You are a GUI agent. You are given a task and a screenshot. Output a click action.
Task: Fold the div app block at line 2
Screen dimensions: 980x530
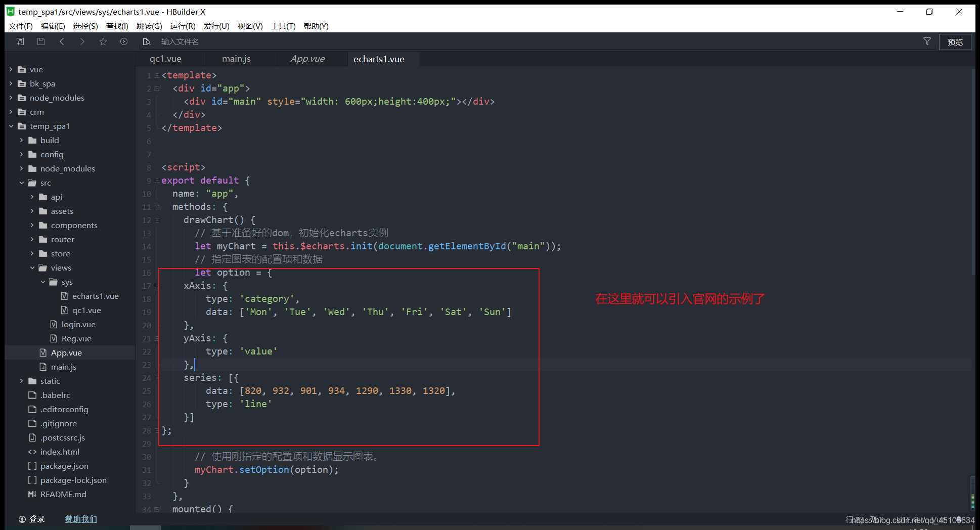(157, 89)
